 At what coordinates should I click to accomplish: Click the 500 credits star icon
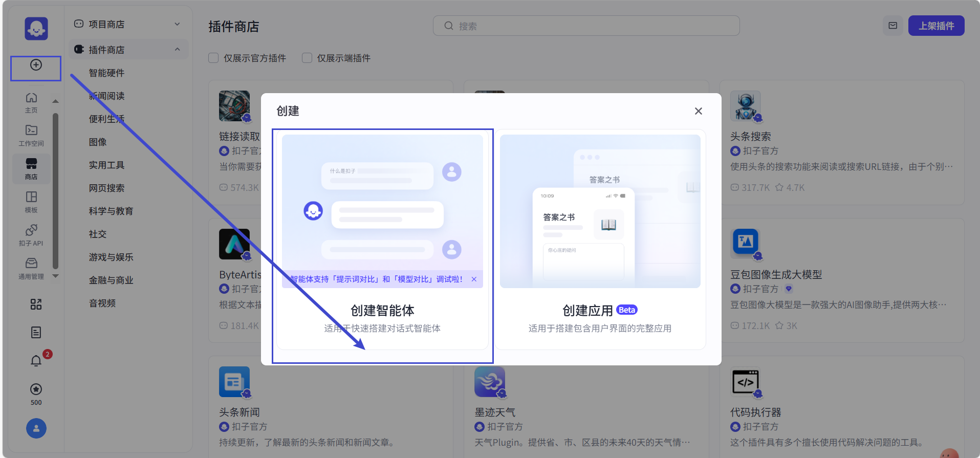pos(36,389)
